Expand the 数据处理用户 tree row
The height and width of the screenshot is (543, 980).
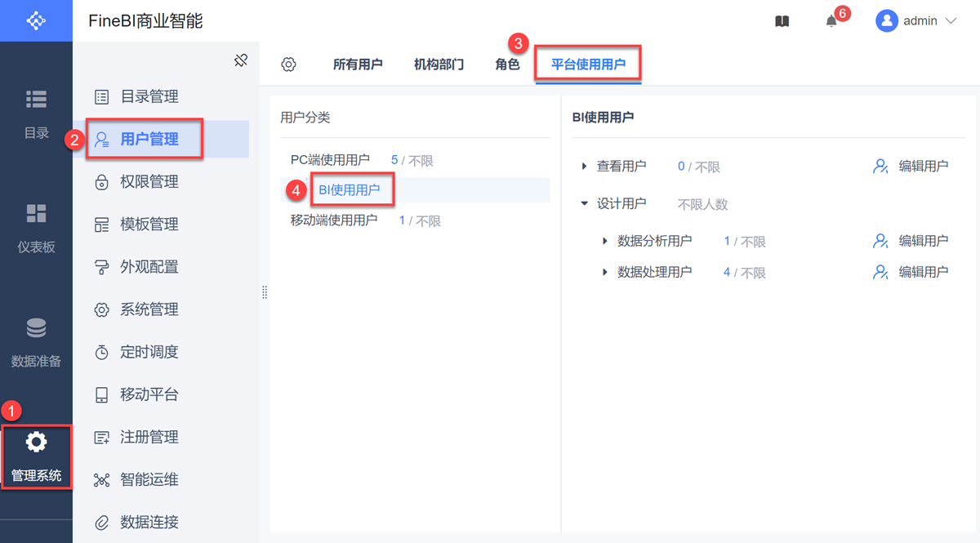click(x=605, y=272)
